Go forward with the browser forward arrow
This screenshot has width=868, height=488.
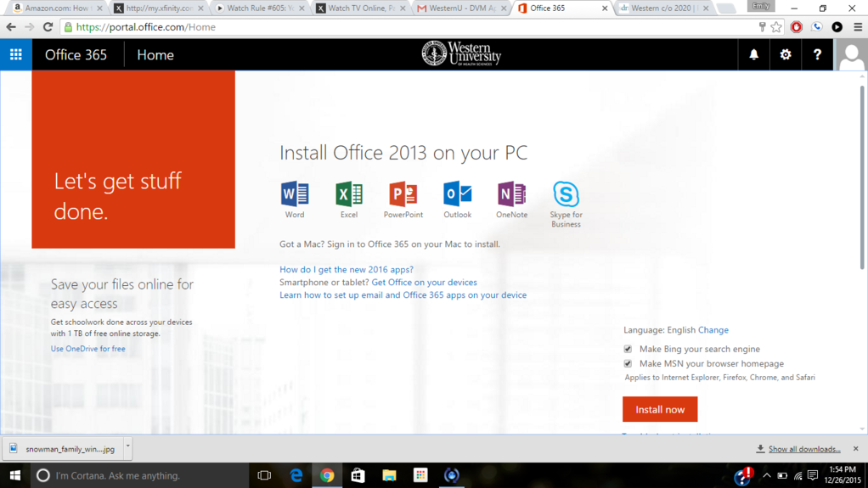coord(30,26)
